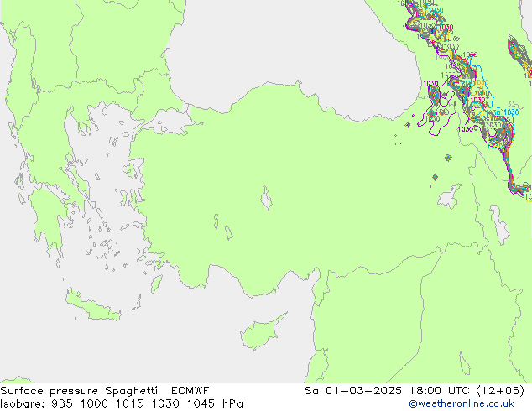Click the weatheronline.co.uk copyright link
The height and width of the screenshot is (411, 532).
point(462,403)
